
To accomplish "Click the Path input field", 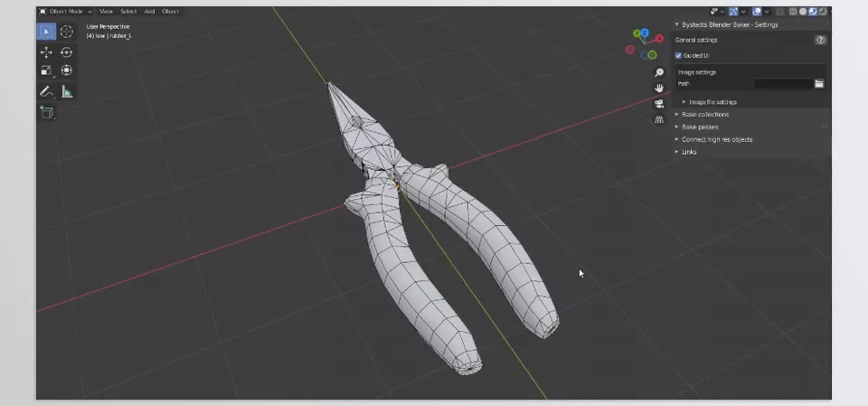I will pyautogui.click(x=783, y=83).
